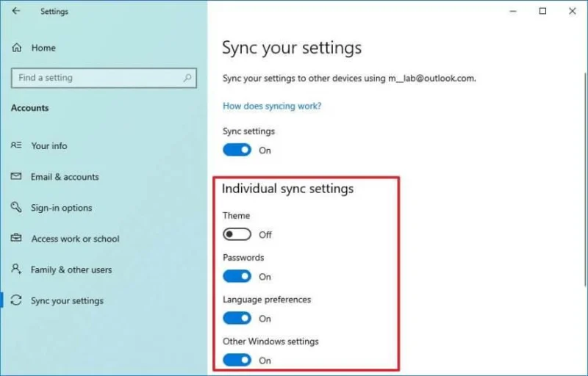Turn off the Sync settings toggle
This screenshot has height=376, width=588.
tap(237, 150)
